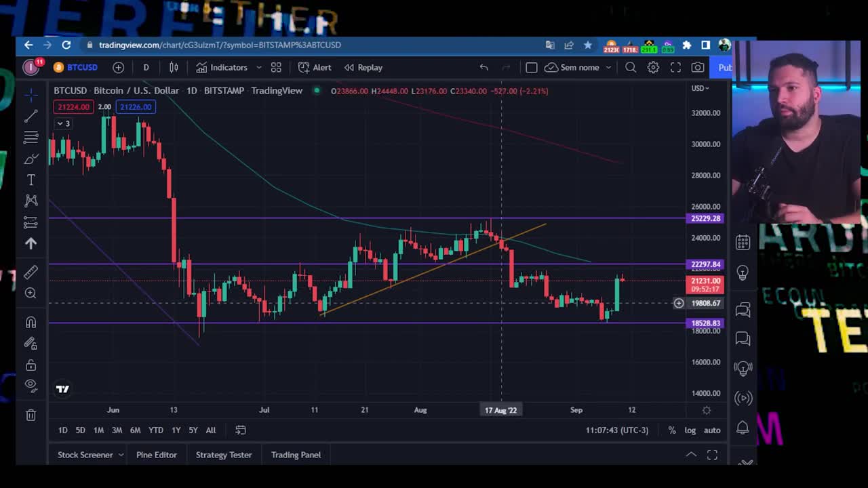Image resolution: width=868 pixels, height=488 pixels.
Task: Open the Strategy Tester tab
Action: point(224,455)
